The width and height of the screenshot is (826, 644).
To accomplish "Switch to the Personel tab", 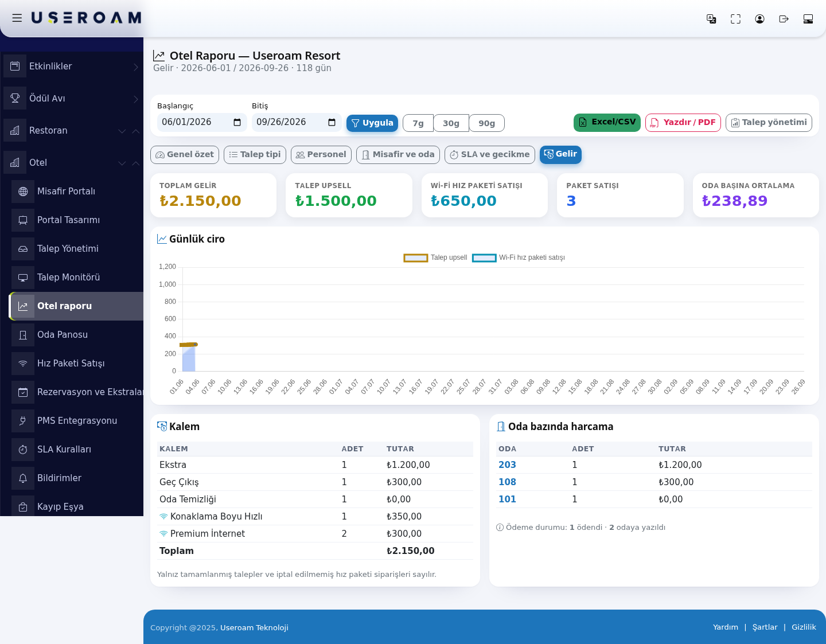I will [x=321, y=155].
